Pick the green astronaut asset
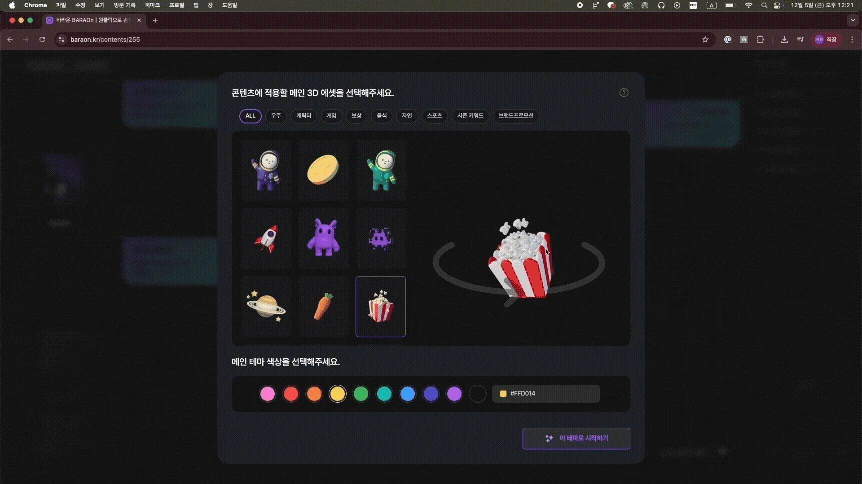The height and width of the screenshot is (484, 862). (380, 170)
